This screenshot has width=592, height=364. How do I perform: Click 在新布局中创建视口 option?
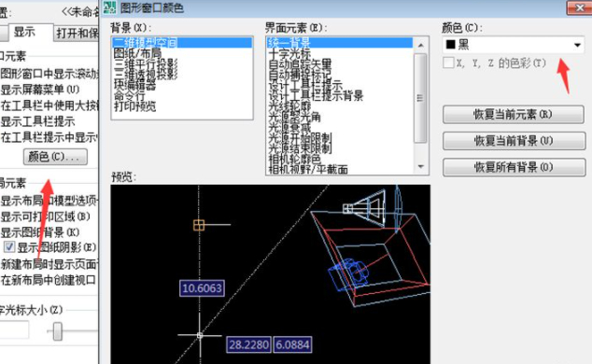pos(49,280)
